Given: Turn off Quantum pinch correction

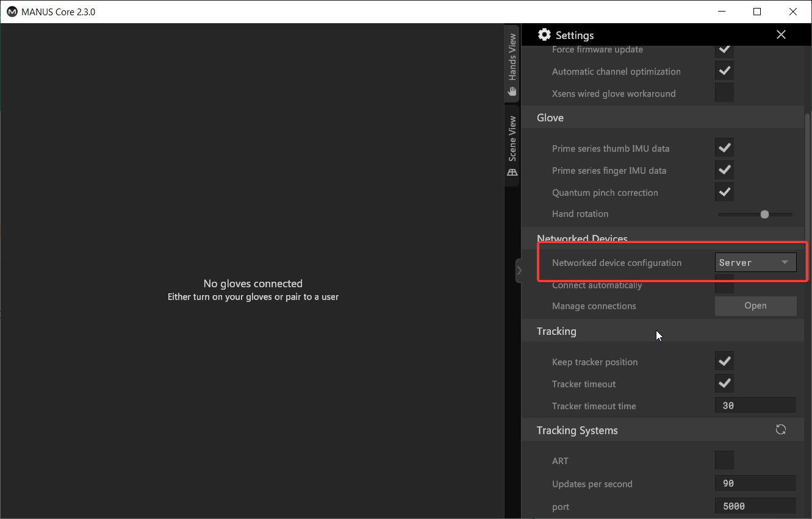Looking at the screenshot, I should (x=724, y=192).
